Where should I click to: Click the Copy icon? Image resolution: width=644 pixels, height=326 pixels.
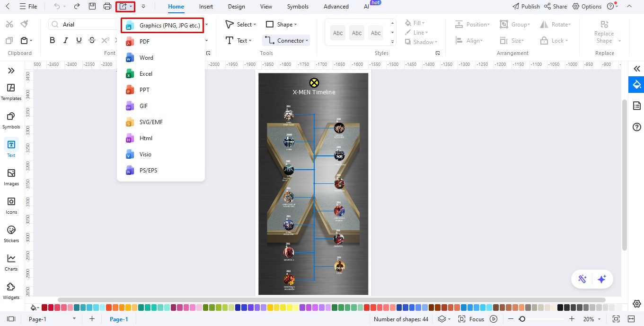click(9, 41)
